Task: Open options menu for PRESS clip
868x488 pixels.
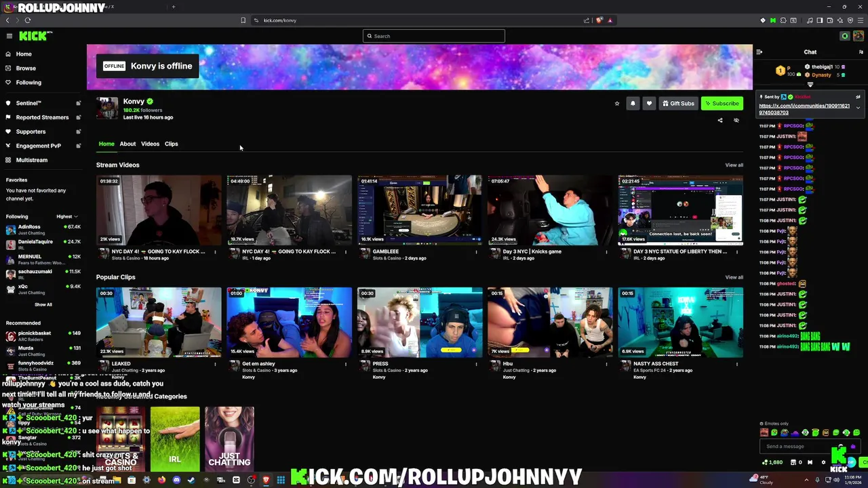Action: 476,364
